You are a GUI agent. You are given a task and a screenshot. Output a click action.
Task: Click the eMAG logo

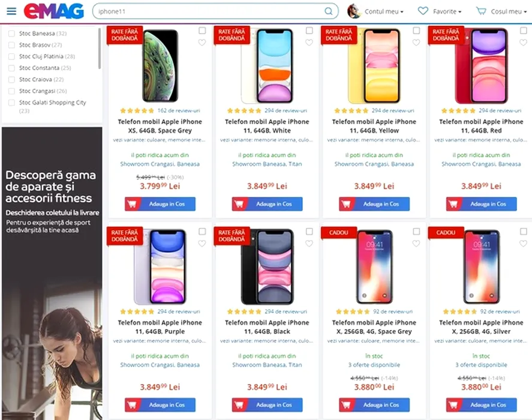(x=53, y=11)
